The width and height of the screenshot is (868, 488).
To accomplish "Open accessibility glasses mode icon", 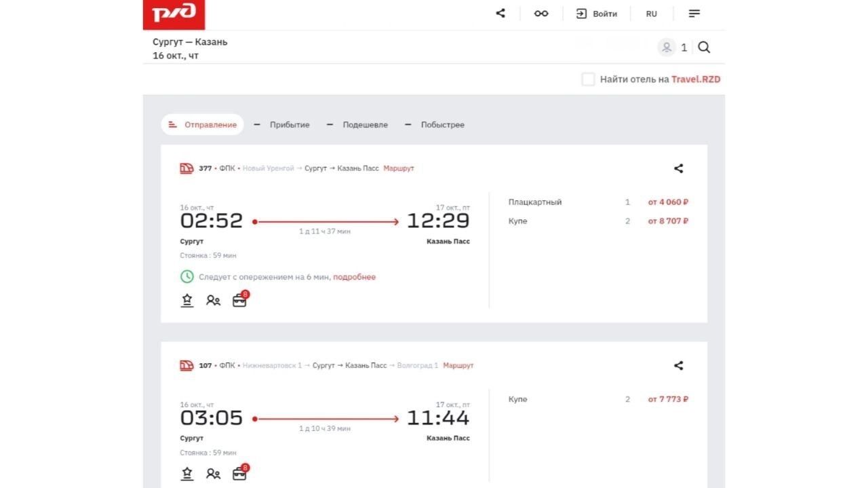I will (541, 14).
